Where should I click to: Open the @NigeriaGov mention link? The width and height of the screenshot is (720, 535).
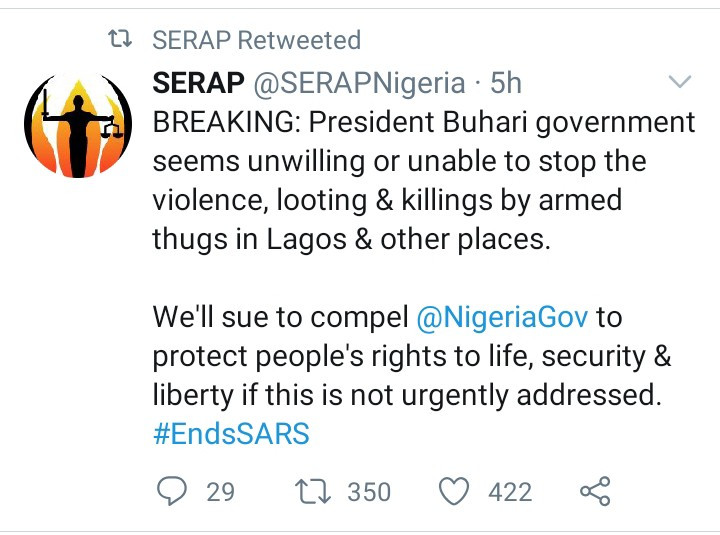coord(506,318)
